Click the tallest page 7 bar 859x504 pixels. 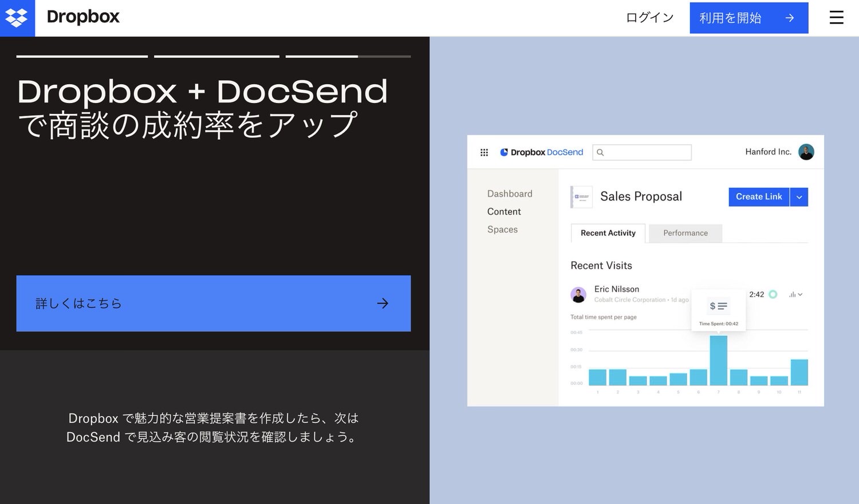(x=718, y=360)
